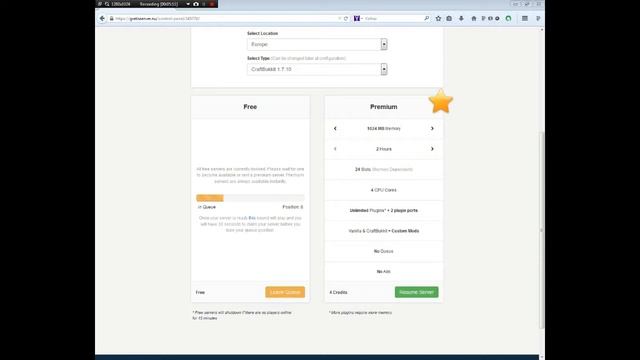Screen dimensions: 640x360
Task: Click the 2 Hours text
Action: [384, 149]
